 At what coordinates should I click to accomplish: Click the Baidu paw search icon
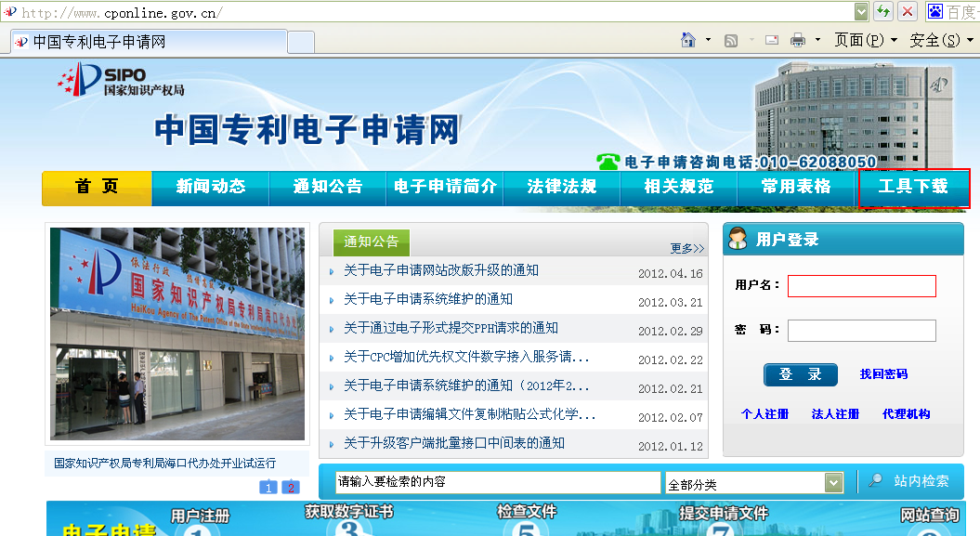click(x=934, y=12)
